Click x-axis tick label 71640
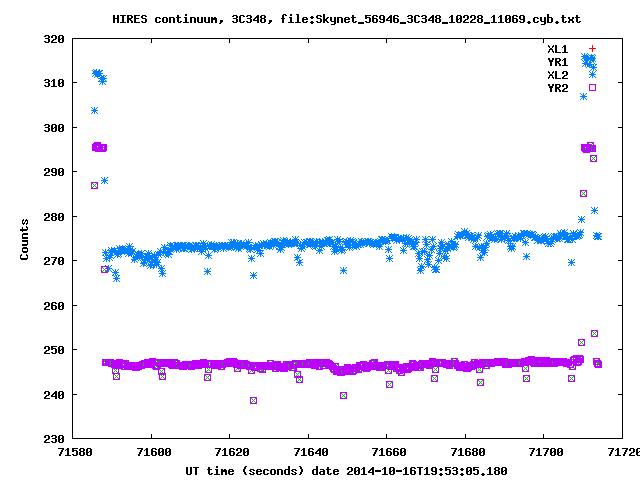Image resolution: width=640 pixels, height=480 pixels. click(311, 452)
